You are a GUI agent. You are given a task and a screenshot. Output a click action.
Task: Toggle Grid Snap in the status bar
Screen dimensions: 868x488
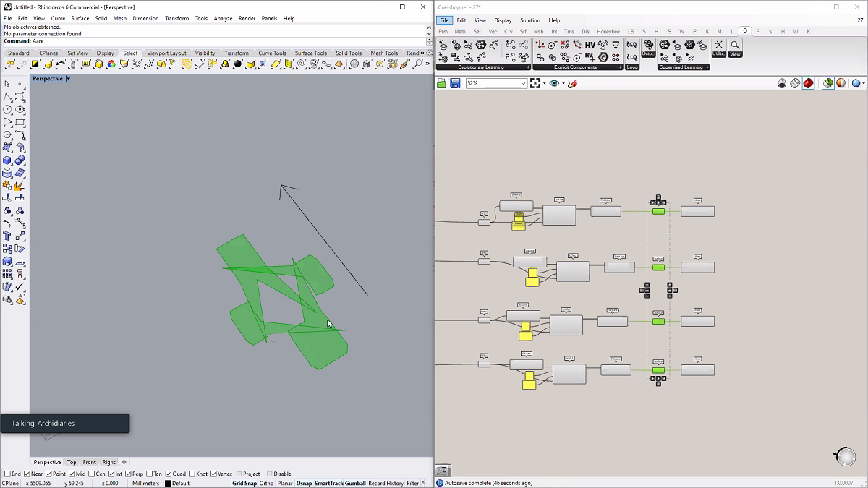point(244,484)
